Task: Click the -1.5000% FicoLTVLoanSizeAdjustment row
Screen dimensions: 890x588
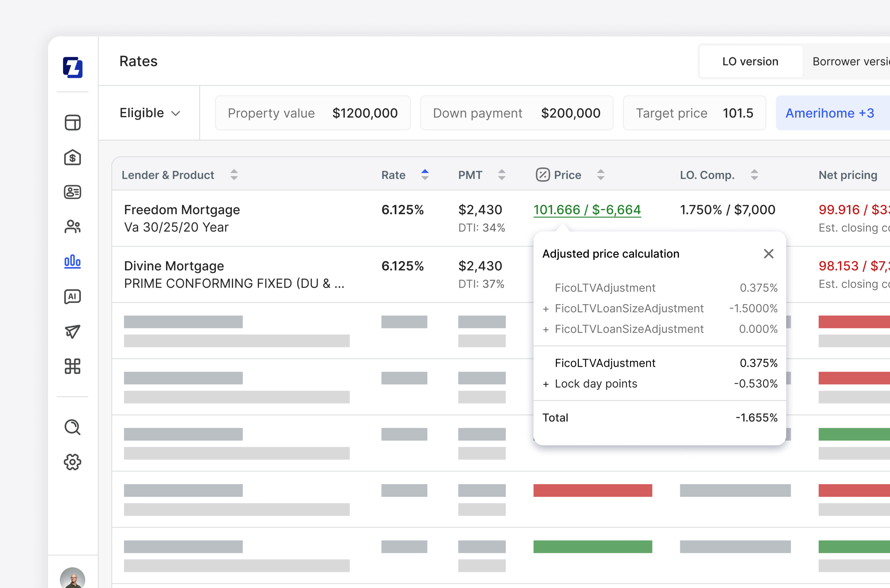Action: coord(660,308)
